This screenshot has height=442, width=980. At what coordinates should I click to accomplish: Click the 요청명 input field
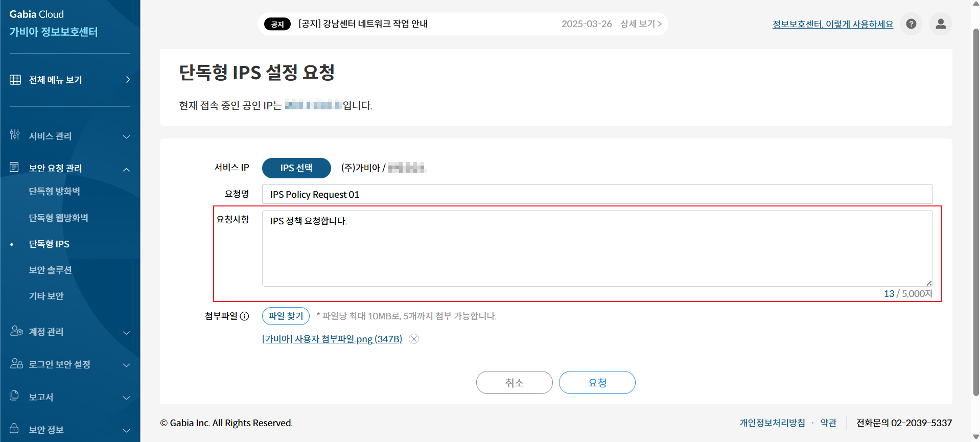(x=597, y=194)
